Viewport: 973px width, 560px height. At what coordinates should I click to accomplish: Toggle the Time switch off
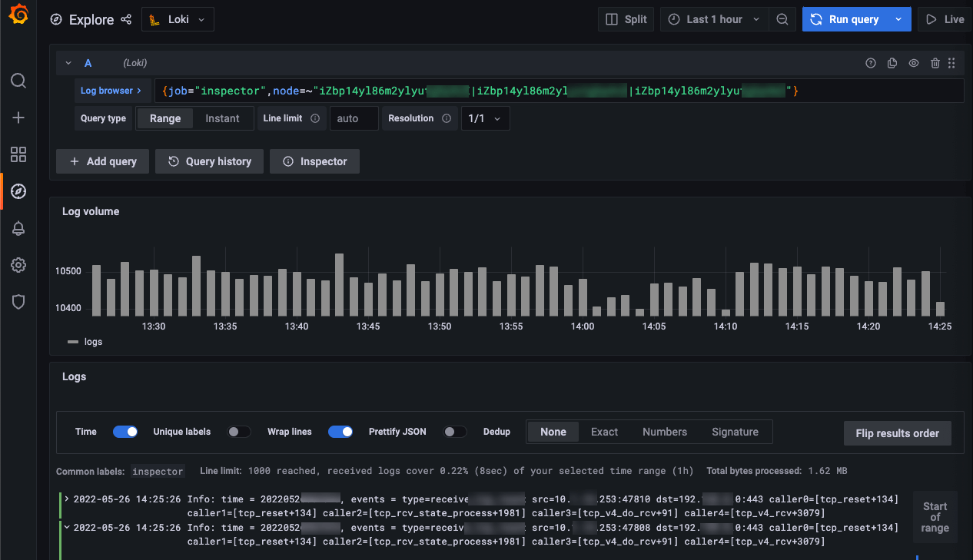[125, 432]
